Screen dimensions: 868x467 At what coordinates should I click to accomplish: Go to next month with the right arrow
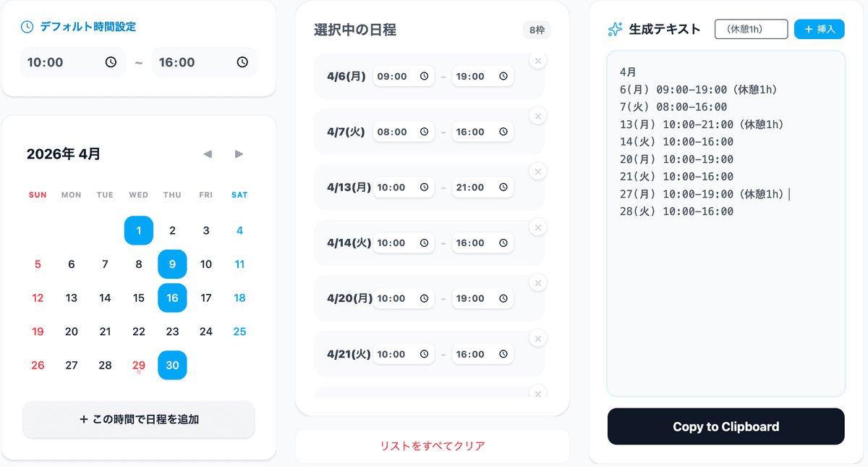[x=239, y=153]
